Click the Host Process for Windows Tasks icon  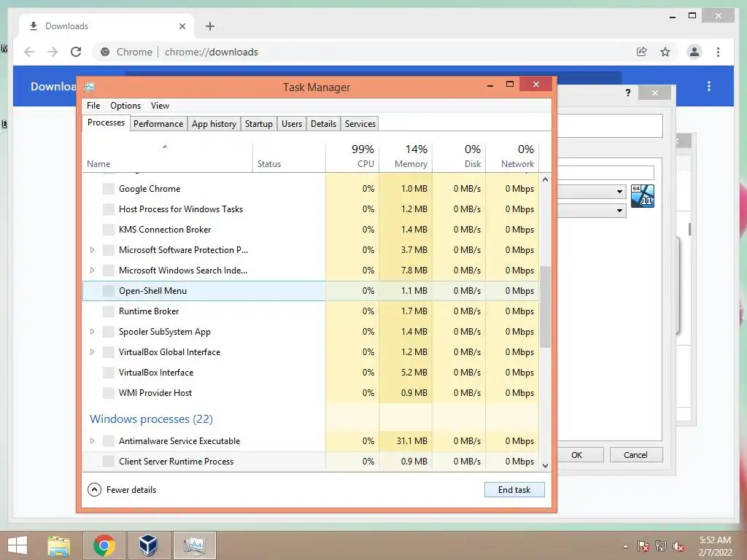coord(108,209)
